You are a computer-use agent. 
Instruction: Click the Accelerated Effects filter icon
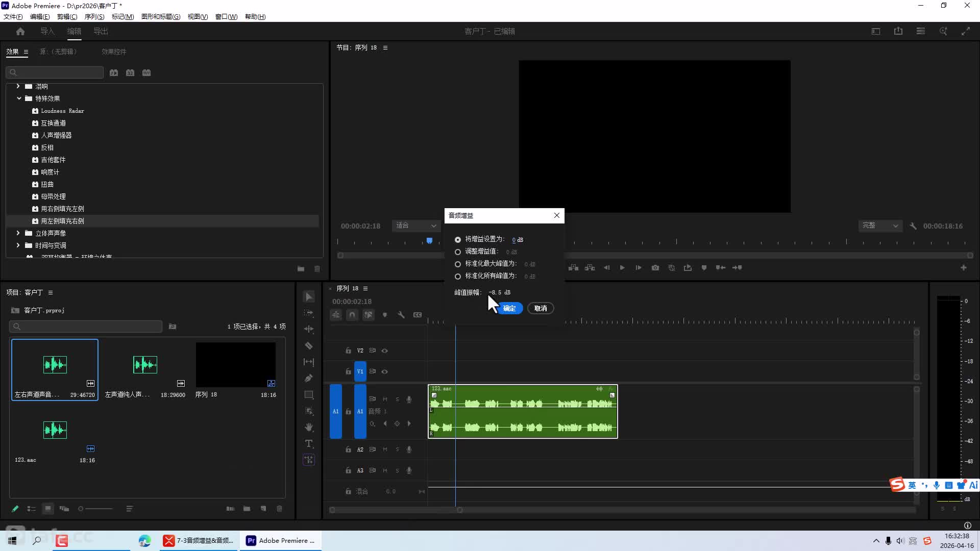(114, 72)
